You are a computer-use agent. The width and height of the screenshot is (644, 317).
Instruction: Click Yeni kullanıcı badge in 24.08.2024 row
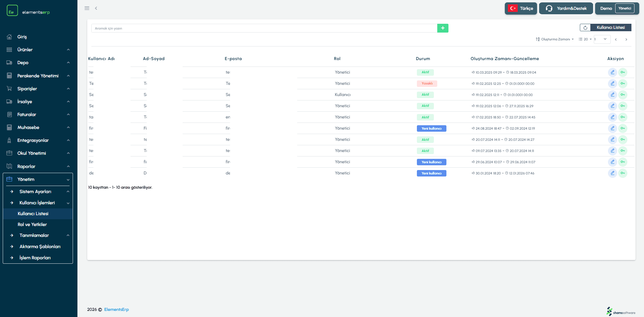[431, 128]
